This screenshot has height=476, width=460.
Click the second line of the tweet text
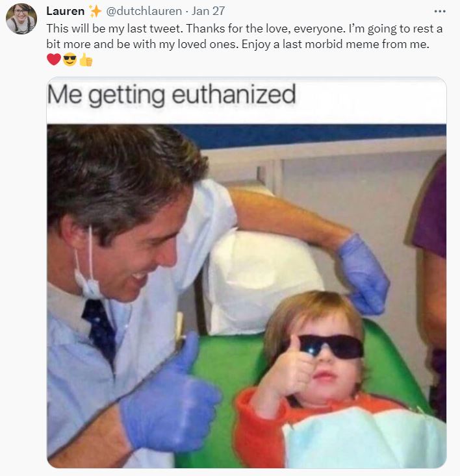point(238,44)
